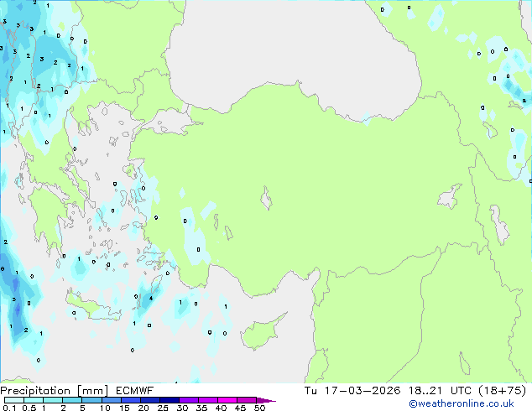The width and height of the screenshot is (532, 411).
Task: Click the '(18+75)' forecast offset text
Action: (x=503, y=391)
